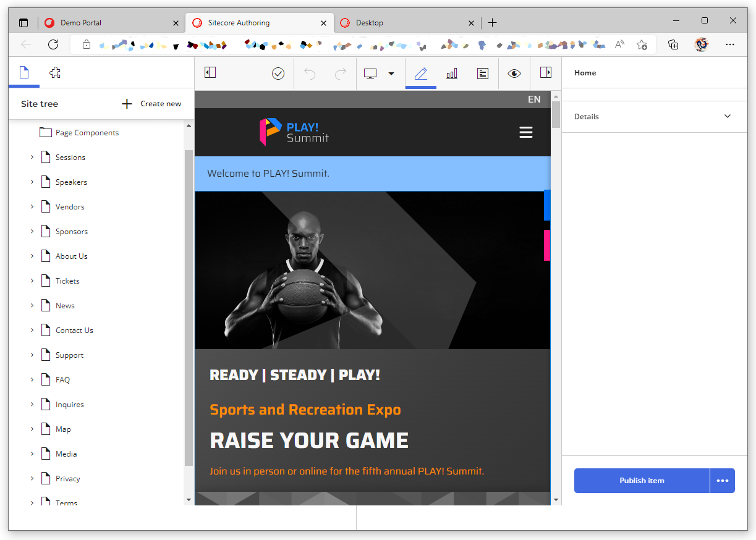This screenshot has width=756, height=540.
Task: Click the Read aloud icon in address bar
Action: click(619, 44)
